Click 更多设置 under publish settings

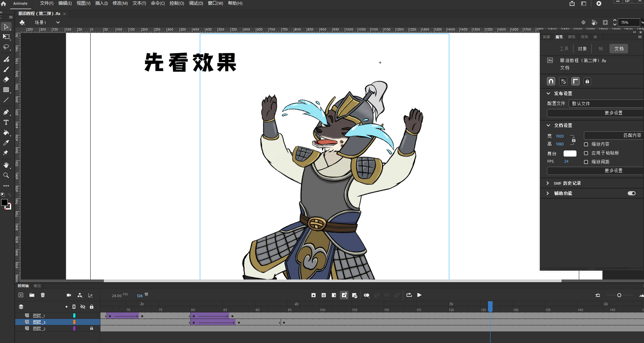click(595, 113)
